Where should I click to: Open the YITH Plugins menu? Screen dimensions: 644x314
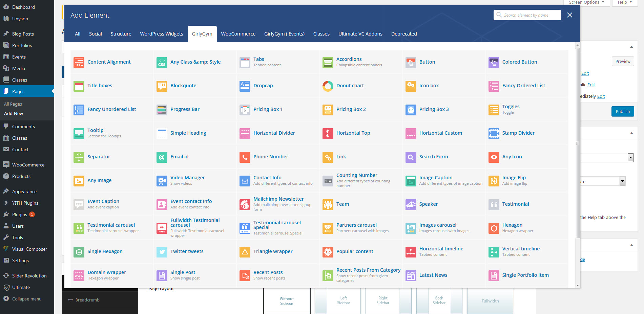pyautogui.click(x=27, y=203)
